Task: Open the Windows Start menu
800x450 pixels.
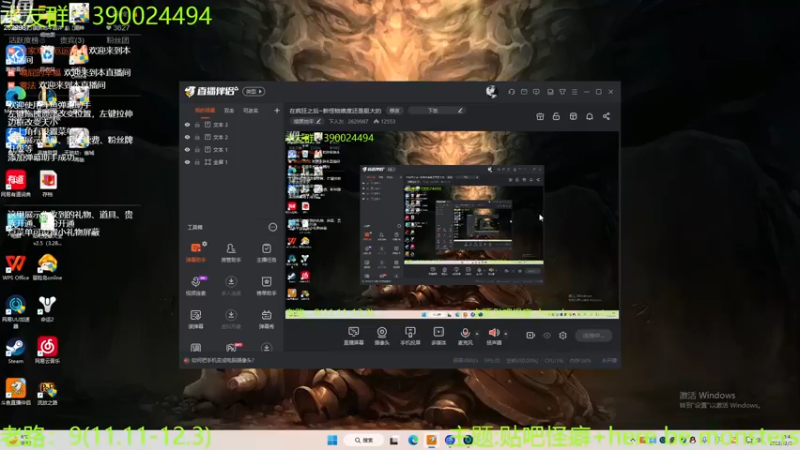Action: (x=332, y=440)
